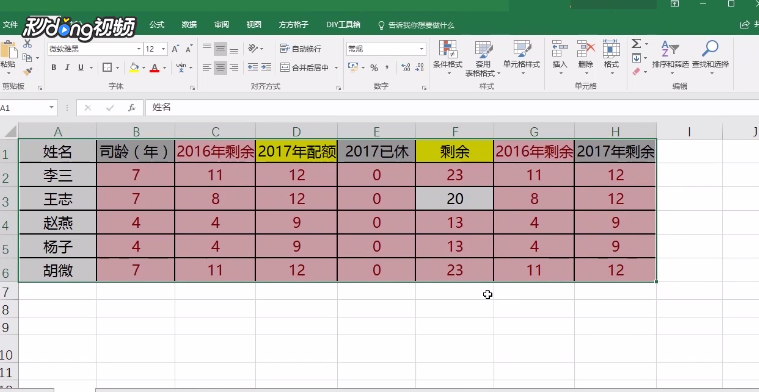Toggle Bold formatting
Image resolution: width=759 pixels, height=392 pixels.
(54, 68)
